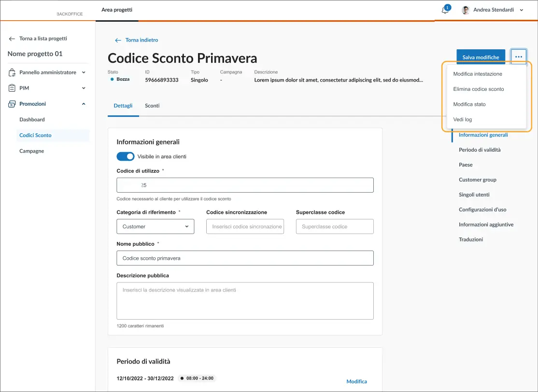Image resolution: width=538 pixels, height=392 pixels.
Task: Choose Modifica stato in the menu
Action: [469, 104]
